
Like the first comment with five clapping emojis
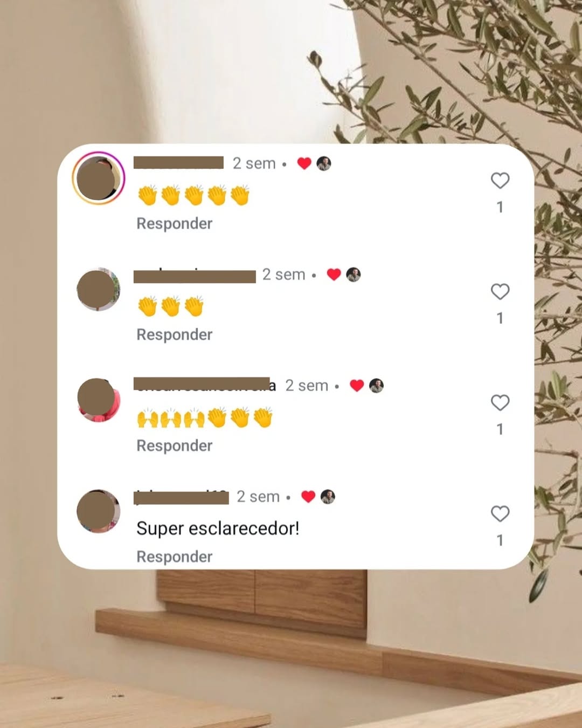click(x=500, y=181)
